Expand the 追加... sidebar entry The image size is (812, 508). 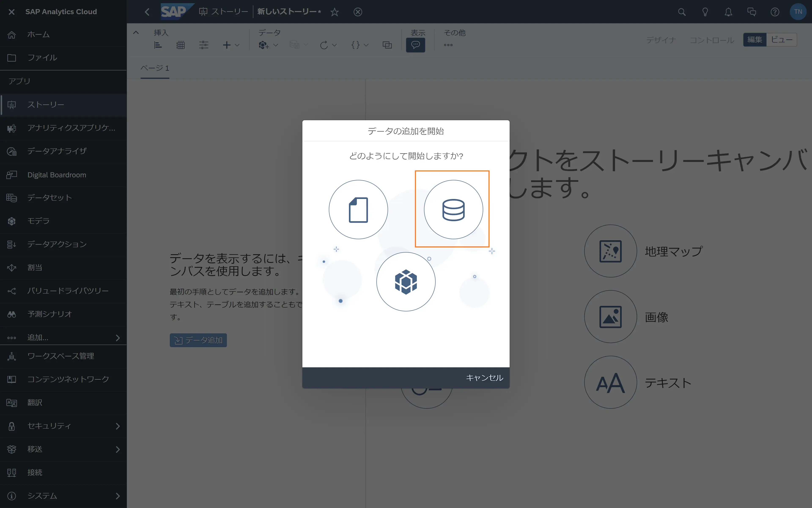coord(63,337)
